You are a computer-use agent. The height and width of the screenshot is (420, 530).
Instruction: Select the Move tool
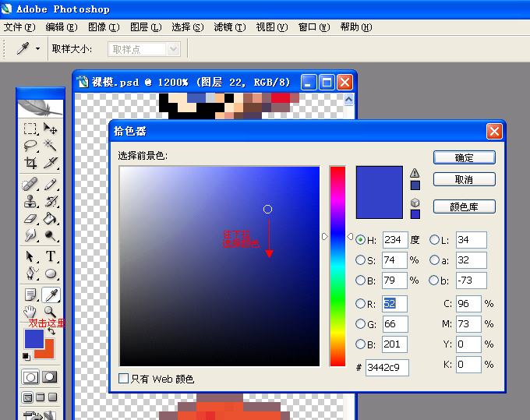[51, 129]
